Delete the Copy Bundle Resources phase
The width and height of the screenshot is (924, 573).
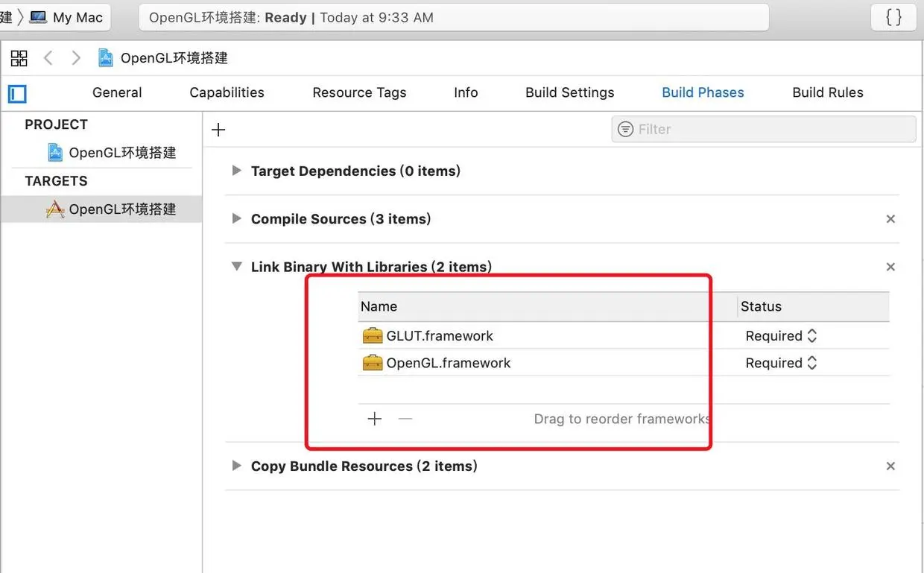[x=890, y=466]
